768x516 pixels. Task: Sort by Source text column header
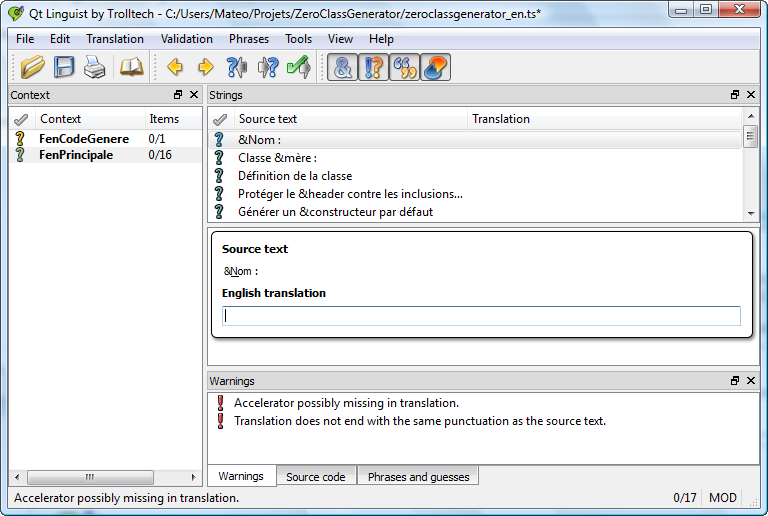350,119
